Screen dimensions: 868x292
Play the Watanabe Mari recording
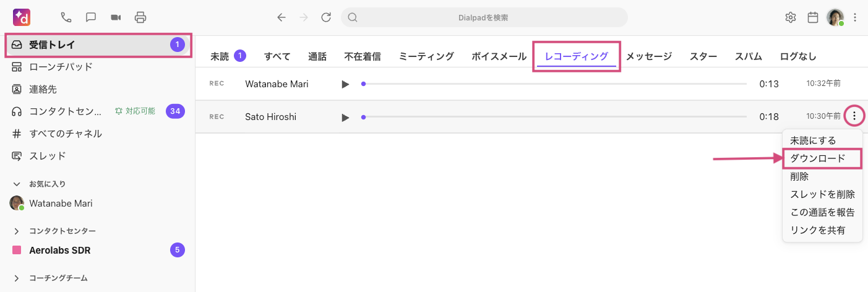345,84
